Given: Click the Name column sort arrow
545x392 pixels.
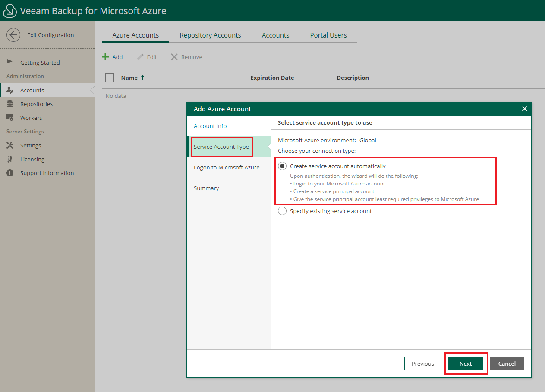Looking at the screenshot, I should tap(143, 78).
